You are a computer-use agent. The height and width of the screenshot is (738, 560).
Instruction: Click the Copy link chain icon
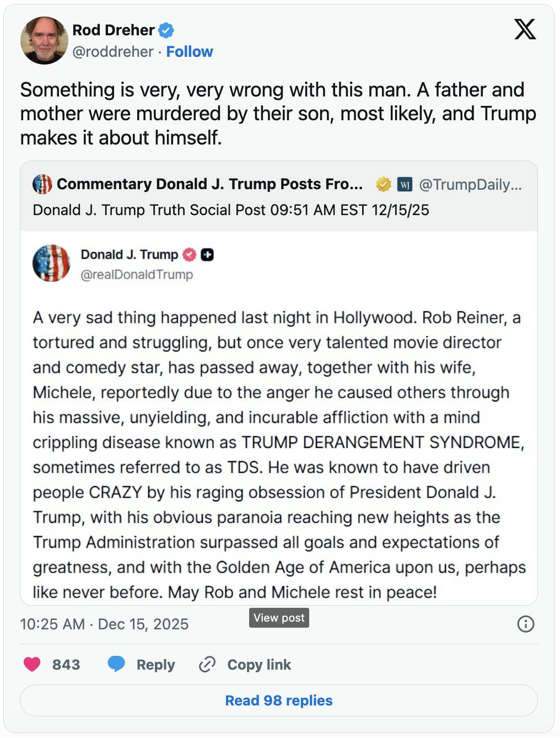pos(207,664)
